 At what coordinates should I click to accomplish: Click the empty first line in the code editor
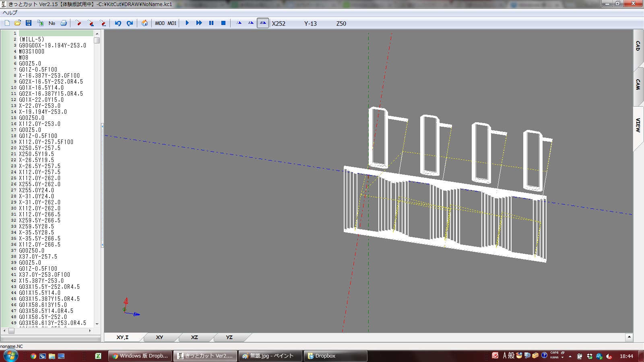point(56,33)
